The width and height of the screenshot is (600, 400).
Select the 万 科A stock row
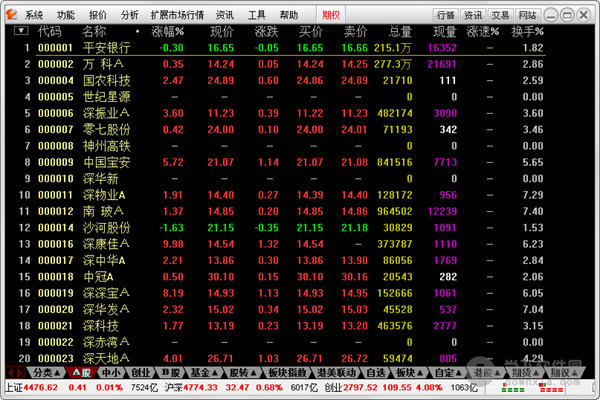(x=283, y=64)
